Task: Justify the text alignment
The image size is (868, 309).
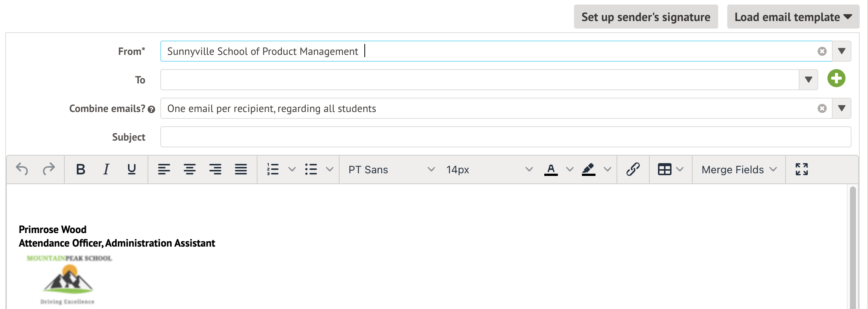Action: 241,170
